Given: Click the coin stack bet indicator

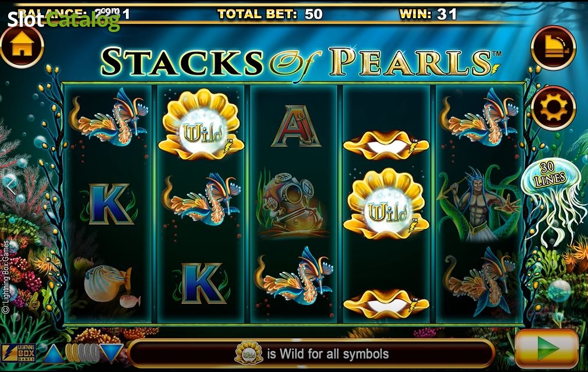Looking at the screenshot, I should [x=82, y=353].
